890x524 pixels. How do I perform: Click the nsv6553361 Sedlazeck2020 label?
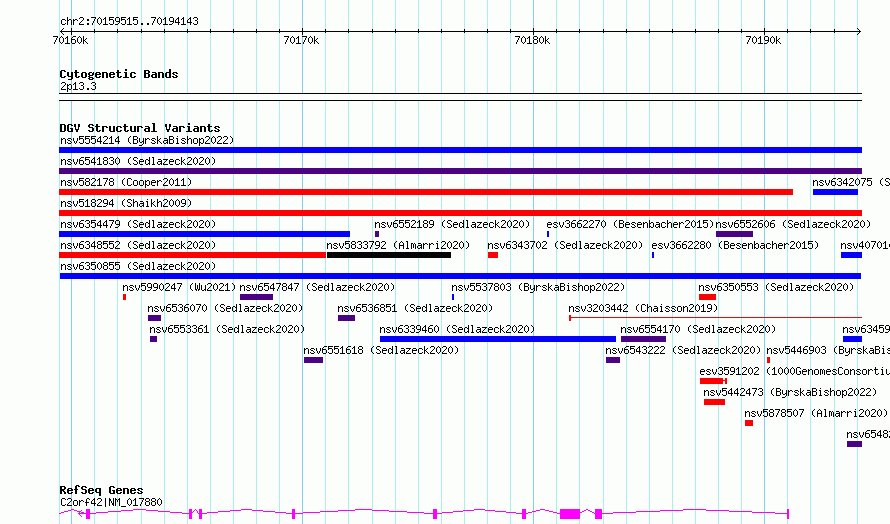coord(227,329)
